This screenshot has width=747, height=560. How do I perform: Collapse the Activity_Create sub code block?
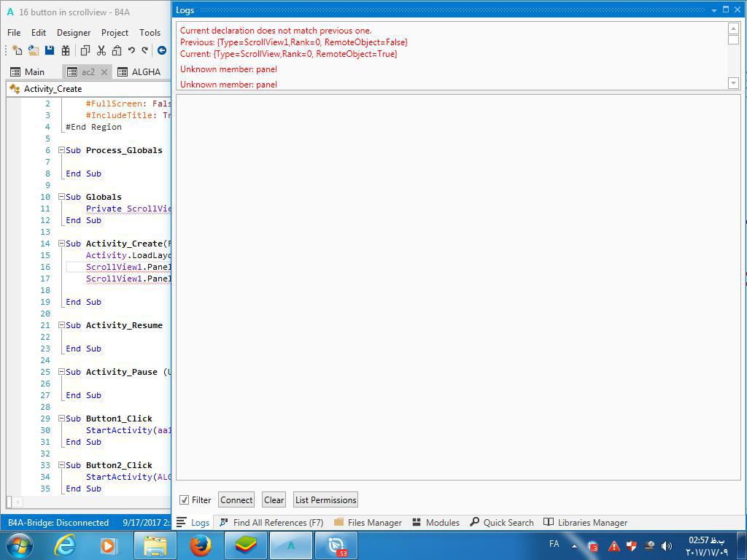point(62,244)
